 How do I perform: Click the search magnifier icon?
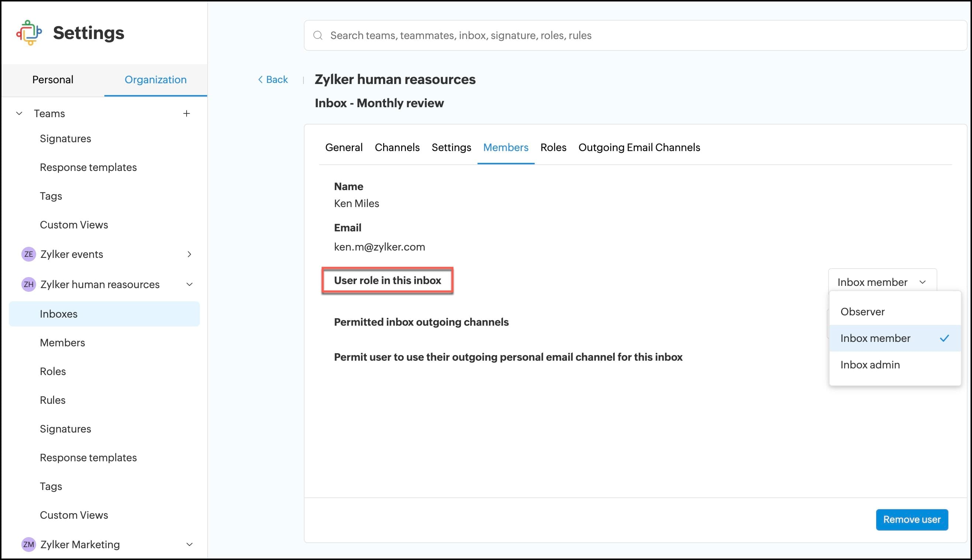(317, 35)
